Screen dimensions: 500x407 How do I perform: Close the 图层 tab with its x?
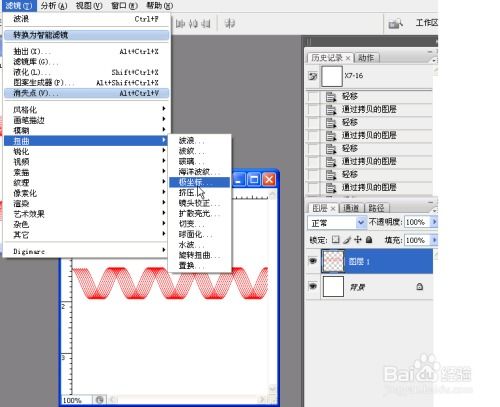click(333, 209)
